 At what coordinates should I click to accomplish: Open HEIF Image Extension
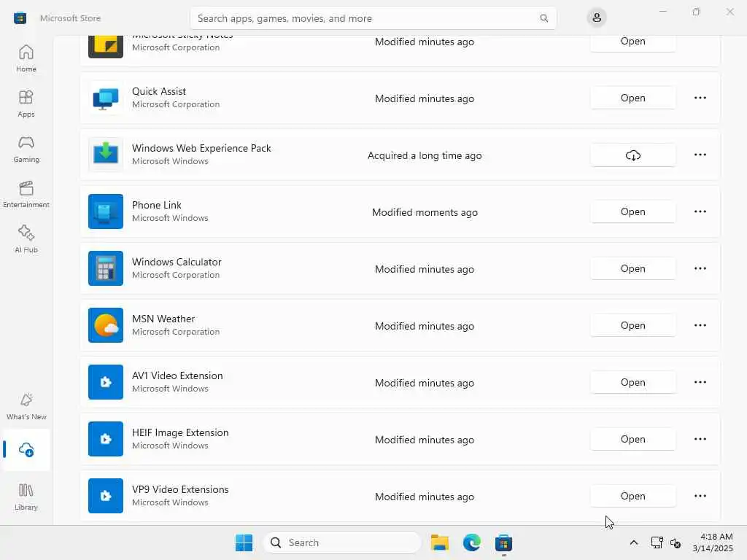pyautogui.click(x=632, y=439)
